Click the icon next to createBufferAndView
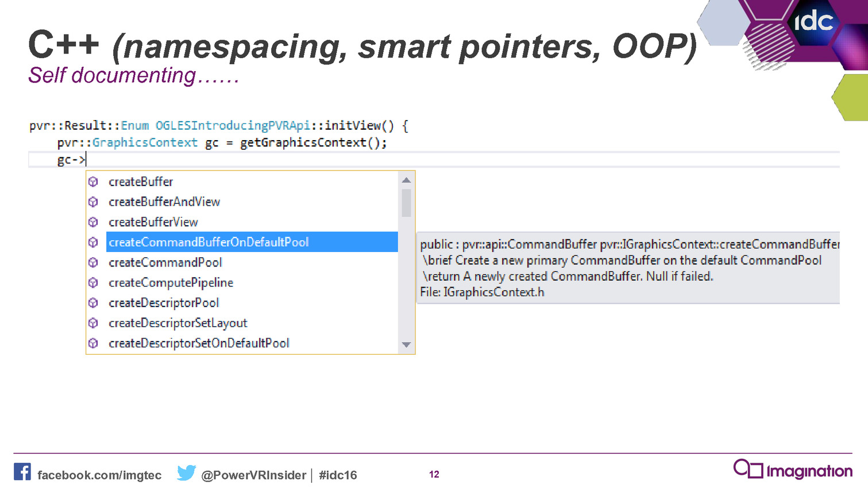 click(x=93, y=202)
